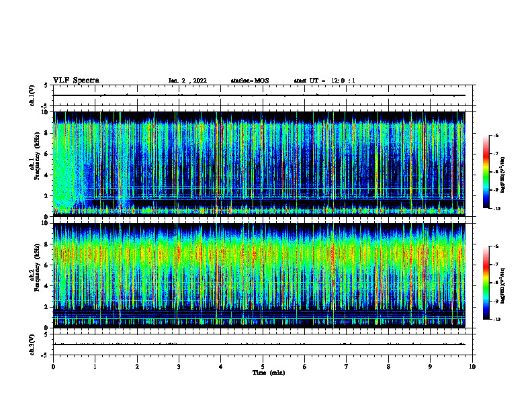The image size is (532, 411).
Task: Click inside the ch.1 spectrogram panel
Action: (x=259, y=164)
